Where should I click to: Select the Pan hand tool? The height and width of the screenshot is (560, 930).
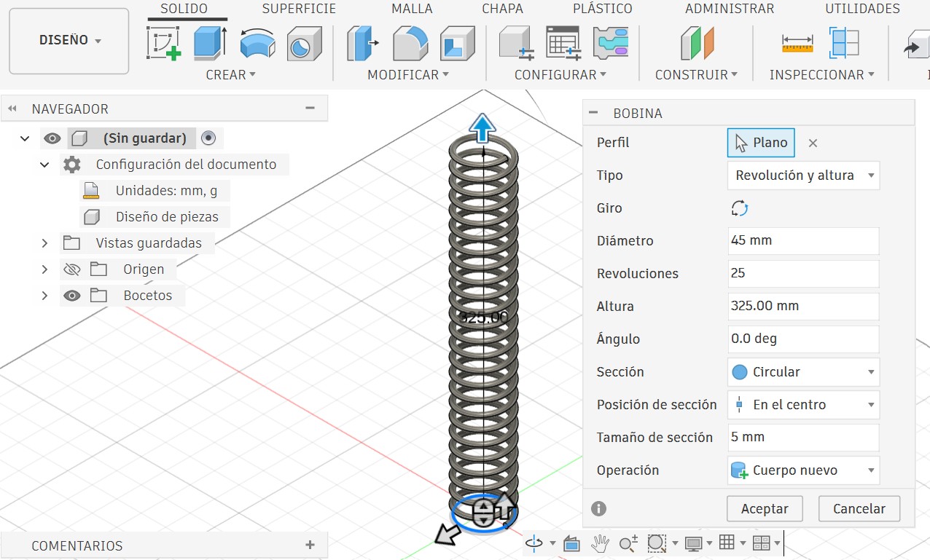click(600, 543)
